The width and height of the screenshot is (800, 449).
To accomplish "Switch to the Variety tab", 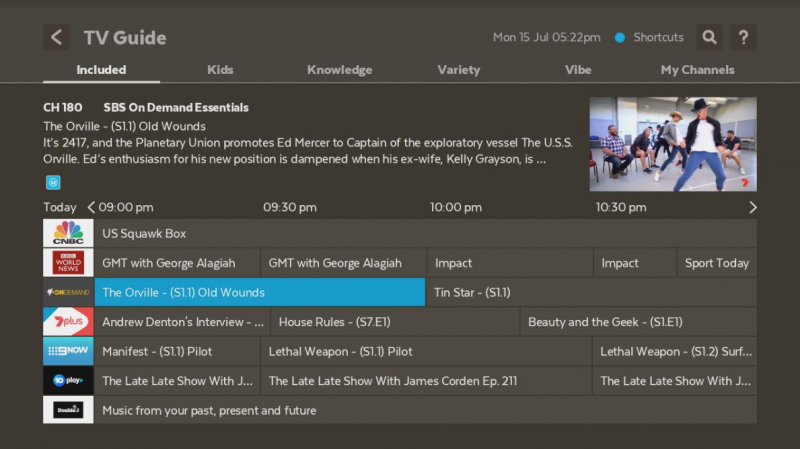I will click(459, 70).
